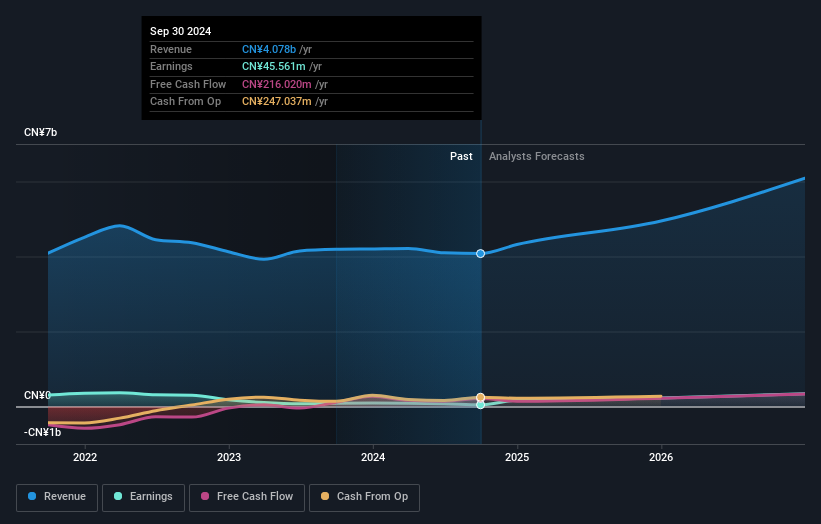Click the orange Cash From Op data point

(x=481, y=397)
